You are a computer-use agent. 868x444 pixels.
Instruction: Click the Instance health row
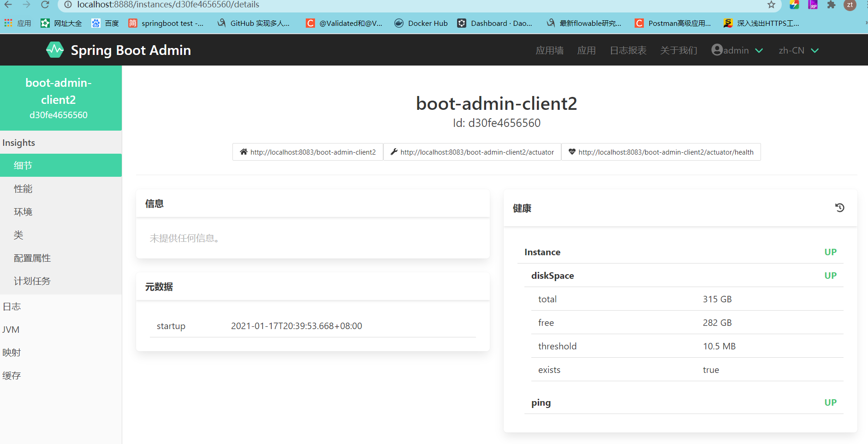tap(680, 252)
